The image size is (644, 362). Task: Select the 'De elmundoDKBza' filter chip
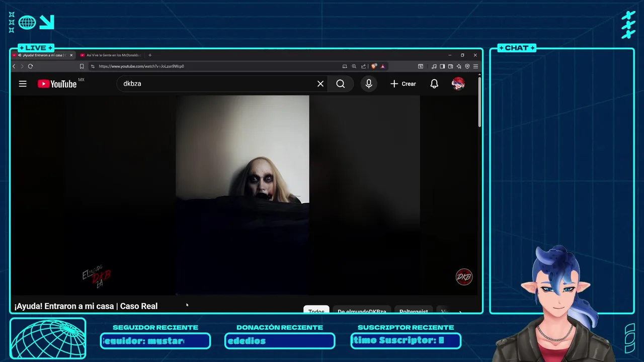coord(362,310)
